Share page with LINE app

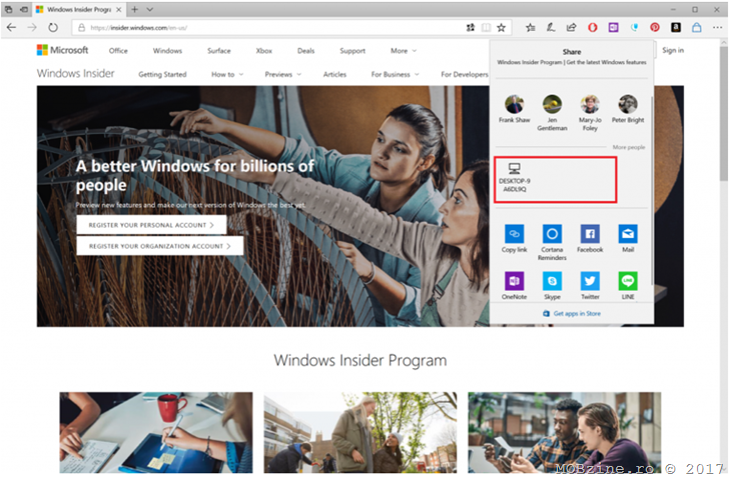click(628, 286)
